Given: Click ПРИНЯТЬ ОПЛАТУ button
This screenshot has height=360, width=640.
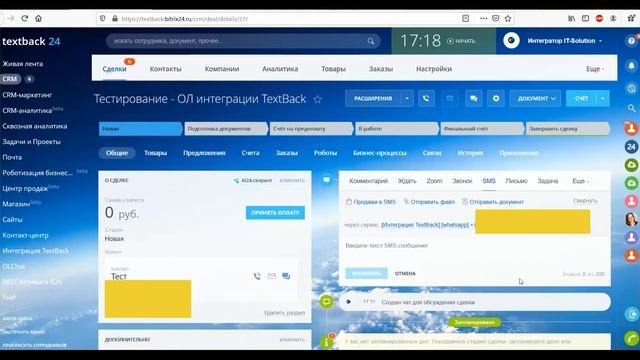Looking at the screenshot, I should coord(275,213).
